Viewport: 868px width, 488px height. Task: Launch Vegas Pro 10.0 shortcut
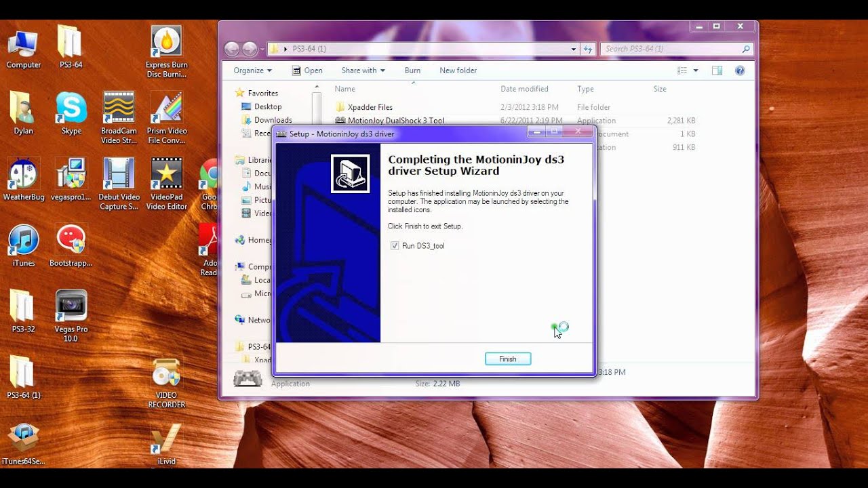[71, 316]
